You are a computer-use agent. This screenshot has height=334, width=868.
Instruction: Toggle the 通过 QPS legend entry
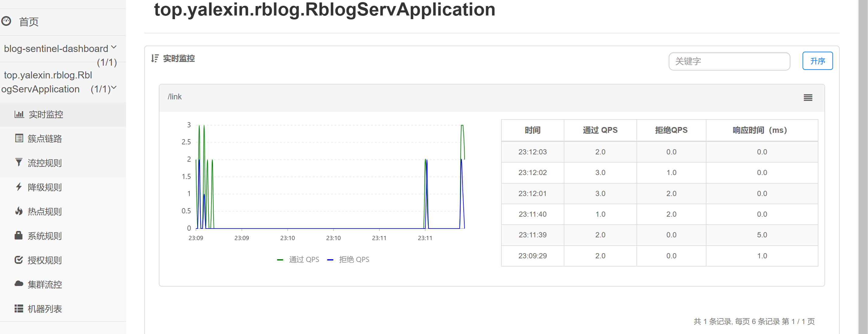pos(298,260)
